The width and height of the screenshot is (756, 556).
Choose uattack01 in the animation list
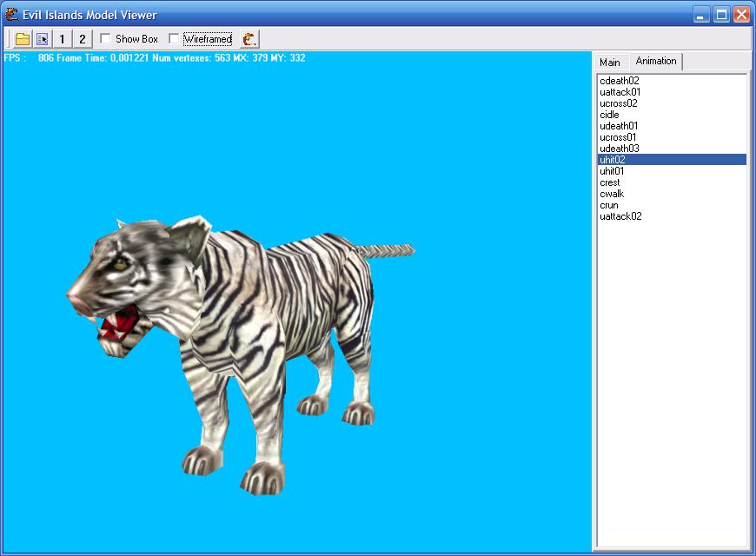pyautogui.click(x=620, y=92)
